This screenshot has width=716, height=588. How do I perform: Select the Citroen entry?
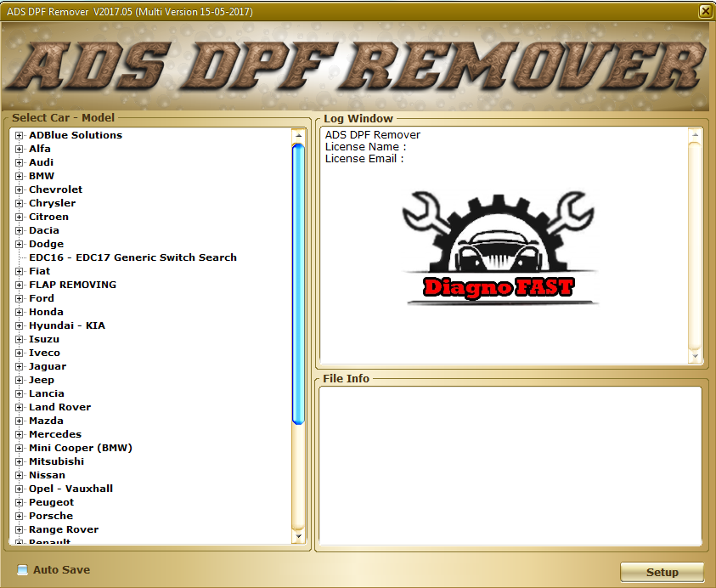click(49, 217)
